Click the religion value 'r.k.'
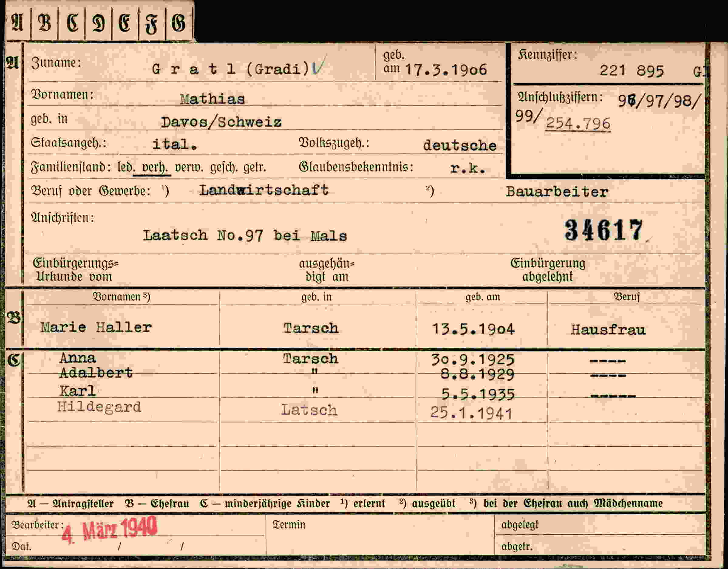This screenshot has height=569, width=728. coord(467,168)
